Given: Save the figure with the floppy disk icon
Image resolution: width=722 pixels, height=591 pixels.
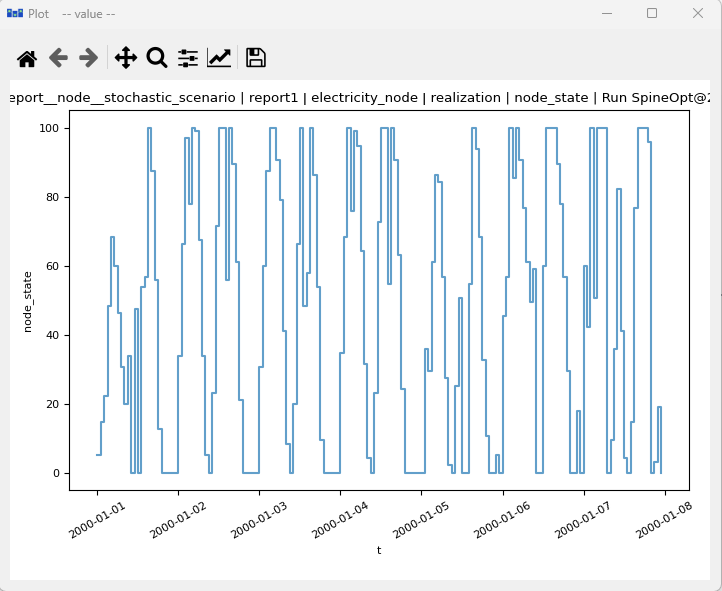Looking at the screenshot, I should (x=256, y=58).
